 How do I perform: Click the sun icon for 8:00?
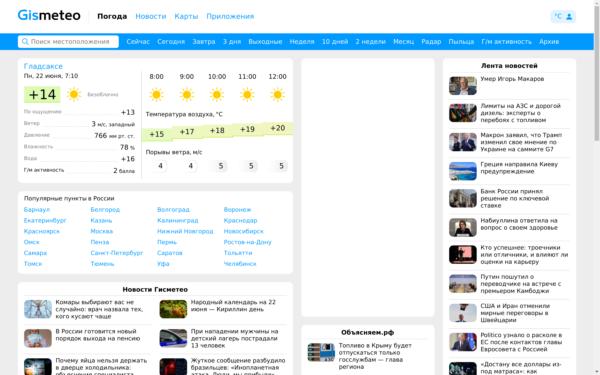point(156,94)
